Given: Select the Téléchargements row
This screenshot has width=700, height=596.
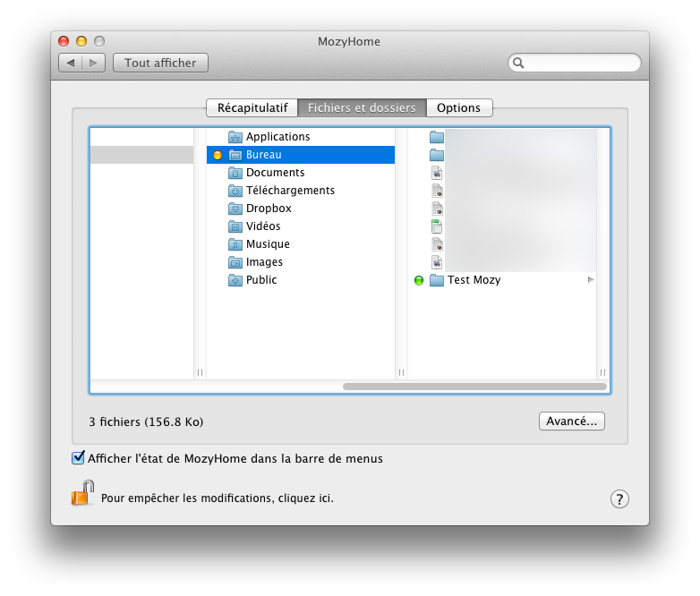Looking at the screenshot, I should pos(301,191).
